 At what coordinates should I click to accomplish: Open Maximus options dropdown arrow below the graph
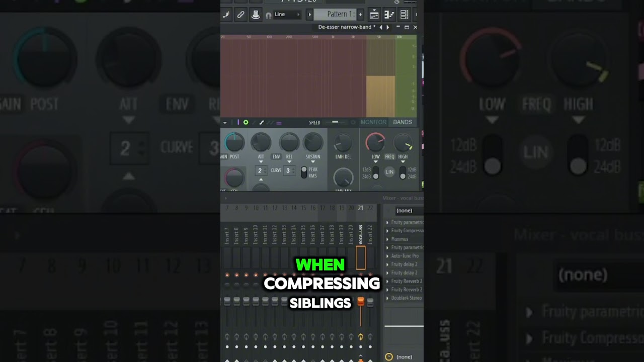coord(225,122)
